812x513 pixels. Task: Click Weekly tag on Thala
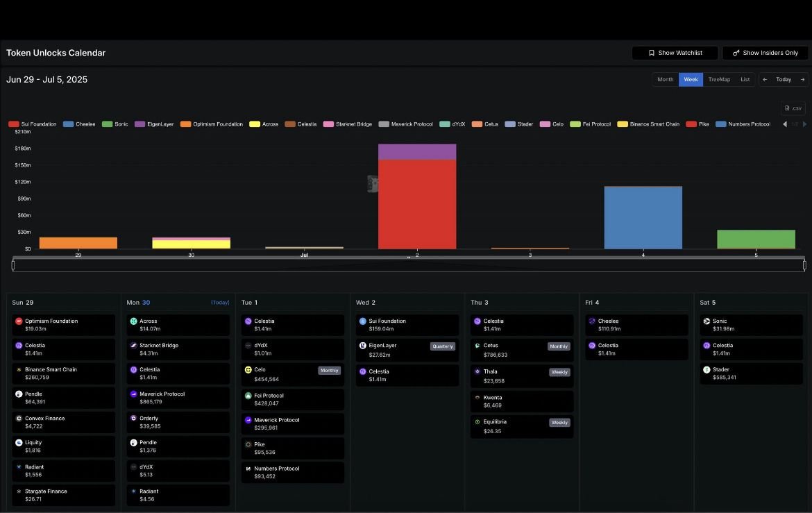click(559, 372)
